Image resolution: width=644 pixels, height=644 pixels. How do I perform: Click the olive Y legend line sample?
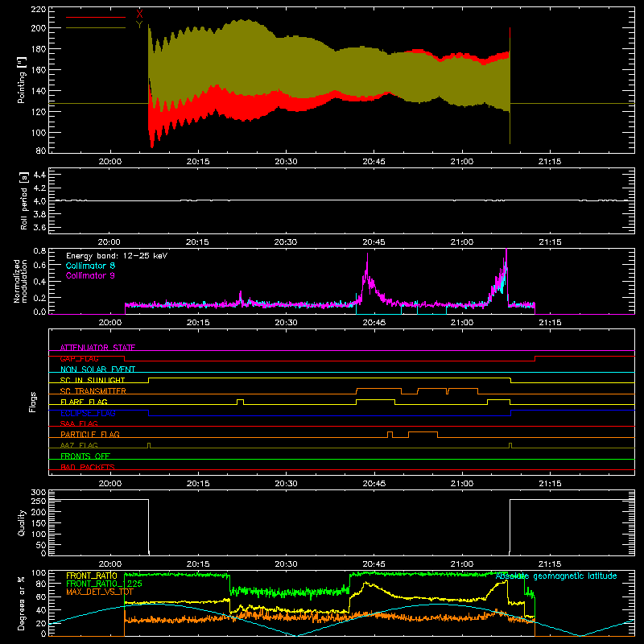click(x=96, y=27)
